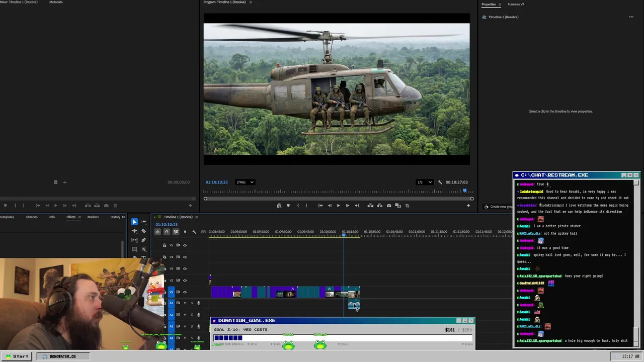The height and width of the screenshot is (362, 644).
Task: Switch to History tab
Action: click(x=115, y=217)
